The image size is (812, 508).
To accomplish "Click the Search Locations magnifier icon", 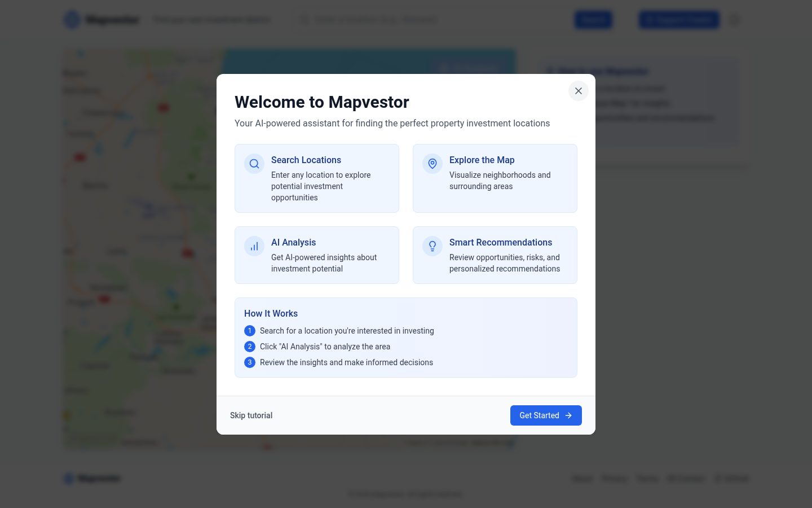I will tap(254, 164).
